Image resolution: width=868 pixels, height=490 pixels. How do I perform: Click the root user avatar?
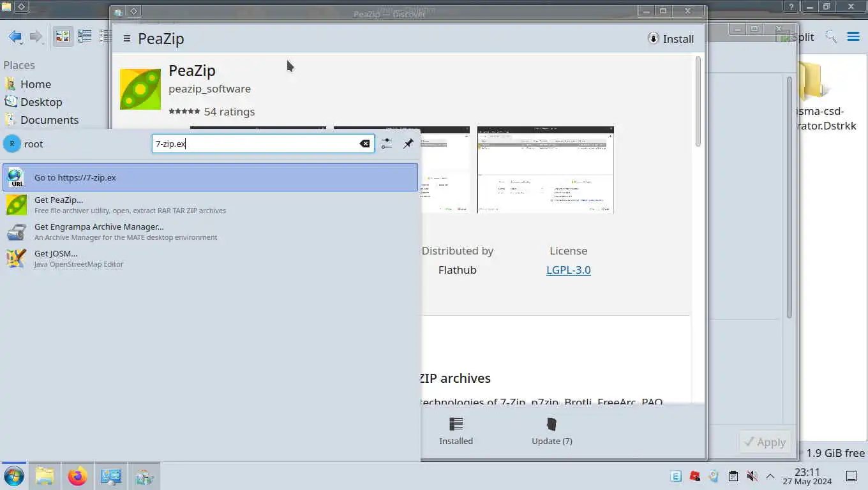11,144
